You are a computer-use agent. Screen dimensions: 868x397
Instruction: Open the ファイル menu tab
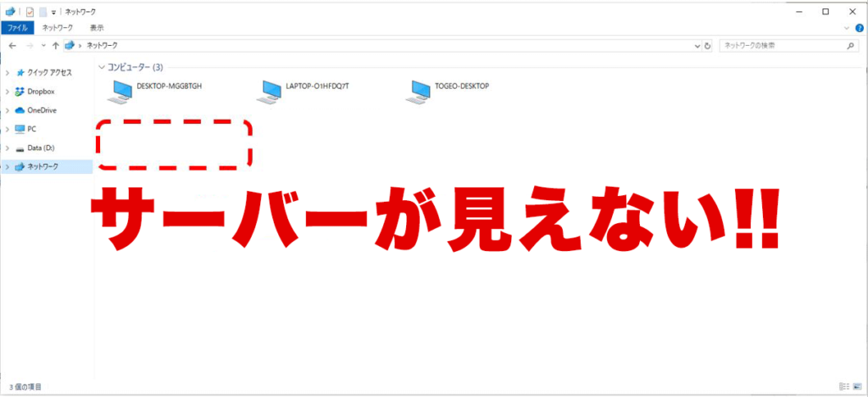(19, 28)
